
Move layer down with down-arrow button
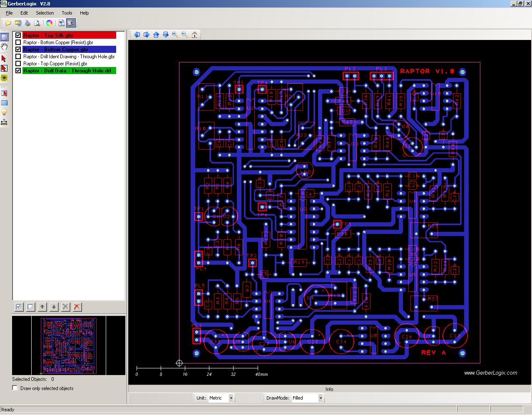click(54, 307)
